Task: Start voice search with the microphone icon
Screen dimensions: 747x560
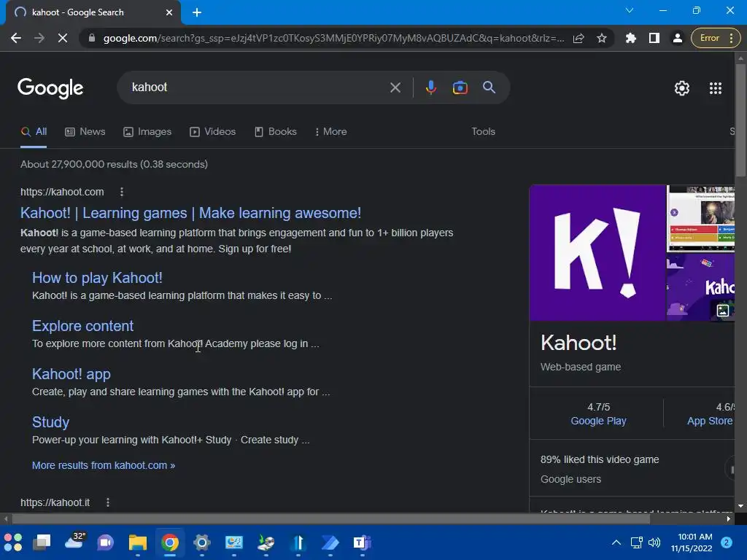Action: pos(430,87)
